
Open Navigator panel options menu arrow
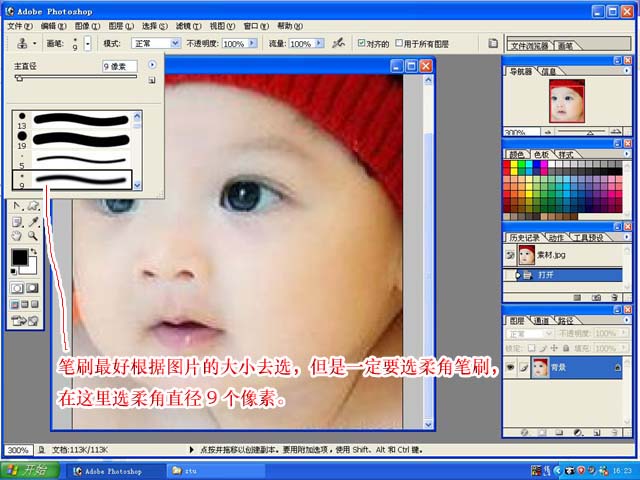627,71
